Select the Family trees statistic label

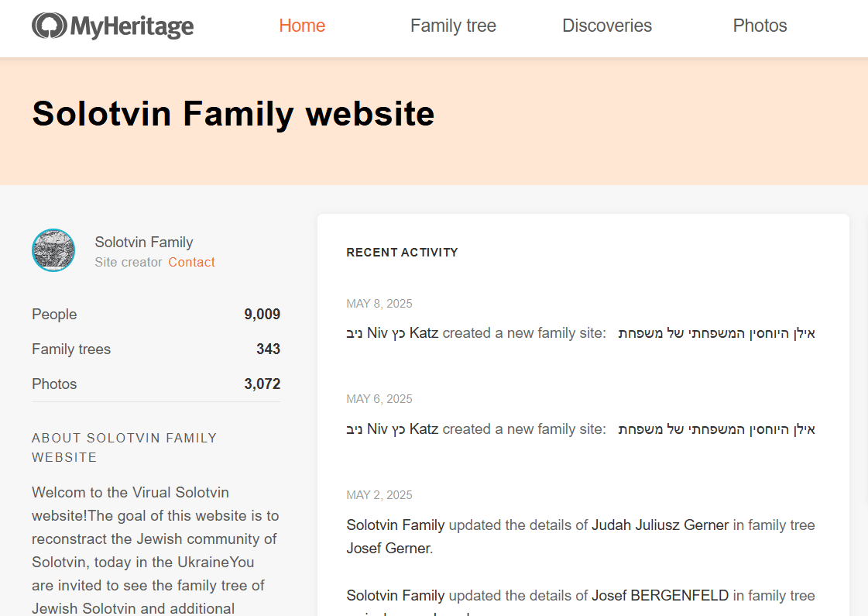pos(71,349)
